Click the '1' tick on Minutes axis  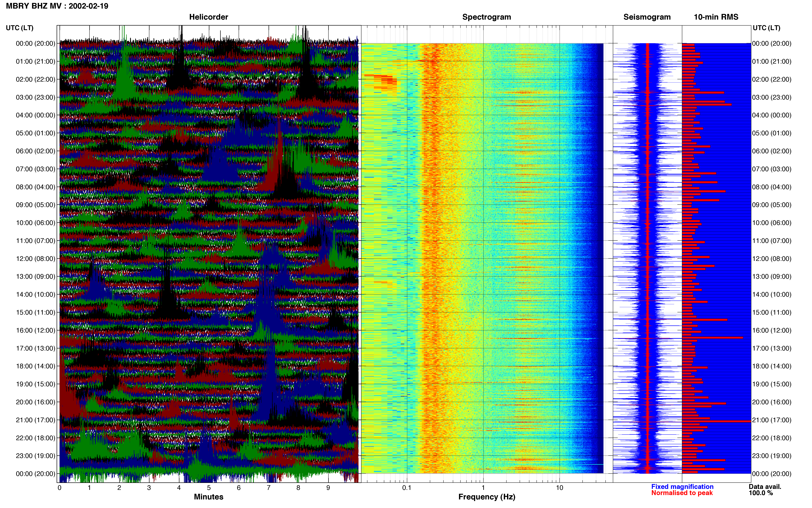tap(89, 488)
